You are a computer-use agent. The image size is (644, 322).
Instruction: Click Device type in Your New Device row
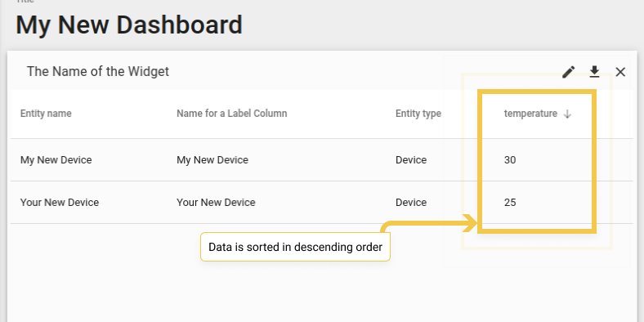click(x=411, y=203)
